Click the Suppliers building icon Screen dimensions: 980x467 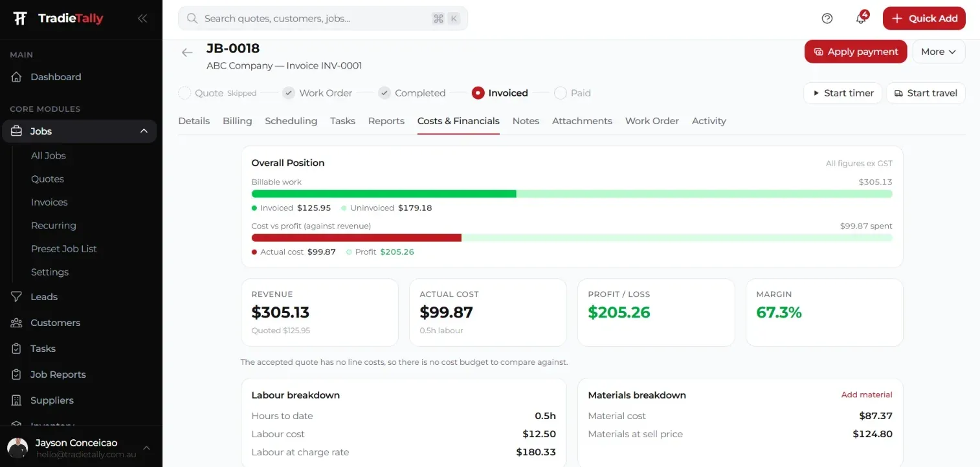(17, 400)
